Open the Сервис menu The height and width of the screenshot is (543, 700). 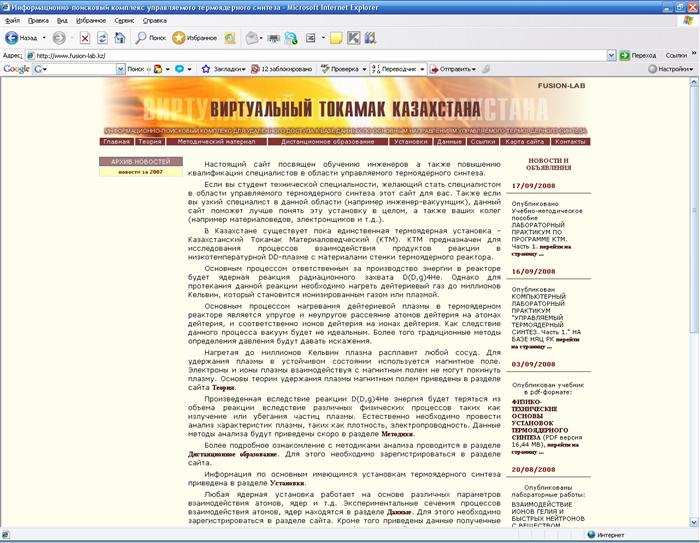[x=124, y=20]
